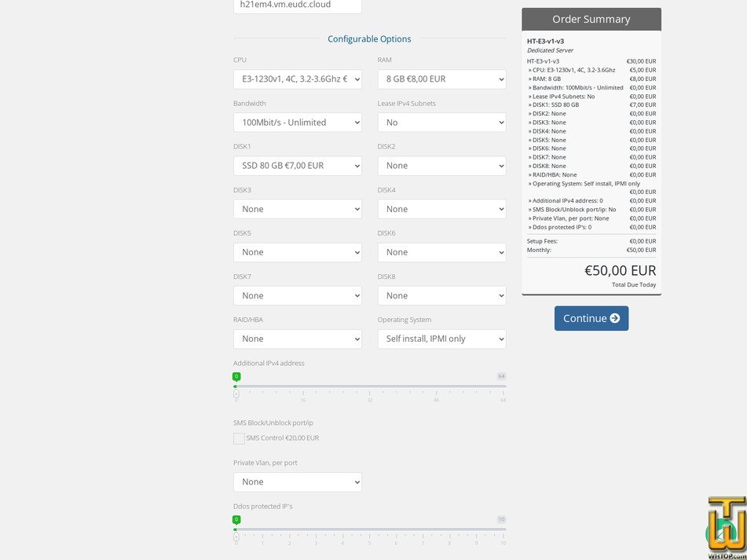This screenshot has height=560, width=747.
Task: Open the Lease IPv4 Subnets dropdown
Action: click(441, 122)
